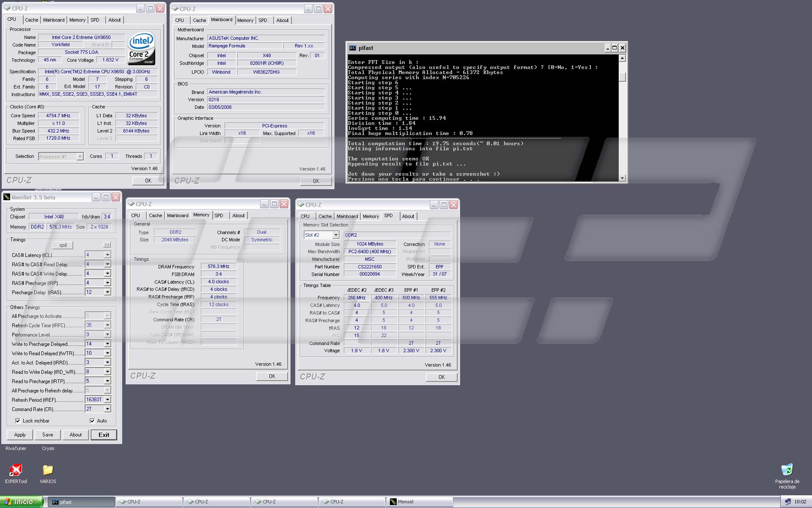
Task: Switch to Cache tab in first CPU-Z window
Action: (x=31, y=20)
